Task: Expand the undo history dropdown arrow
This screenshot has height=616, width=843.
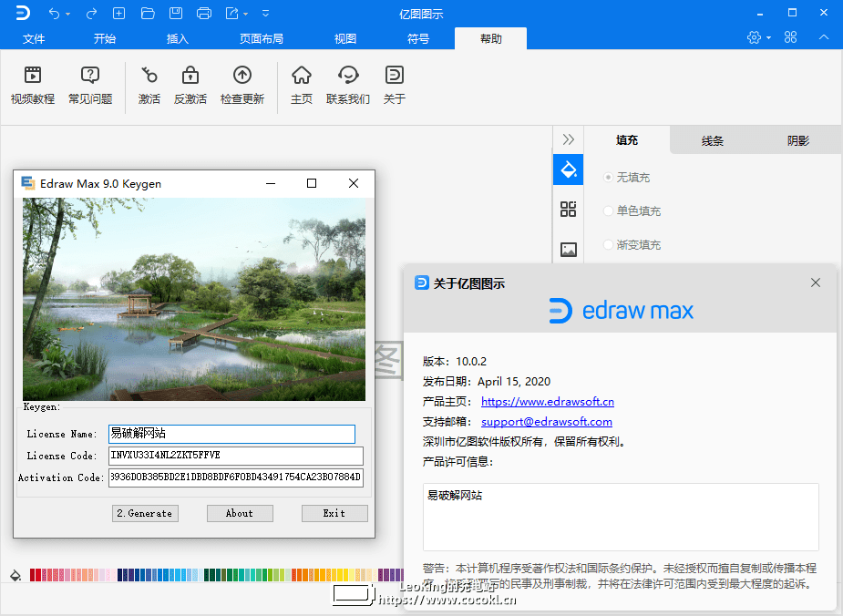Action: click(x=68, y=14)
